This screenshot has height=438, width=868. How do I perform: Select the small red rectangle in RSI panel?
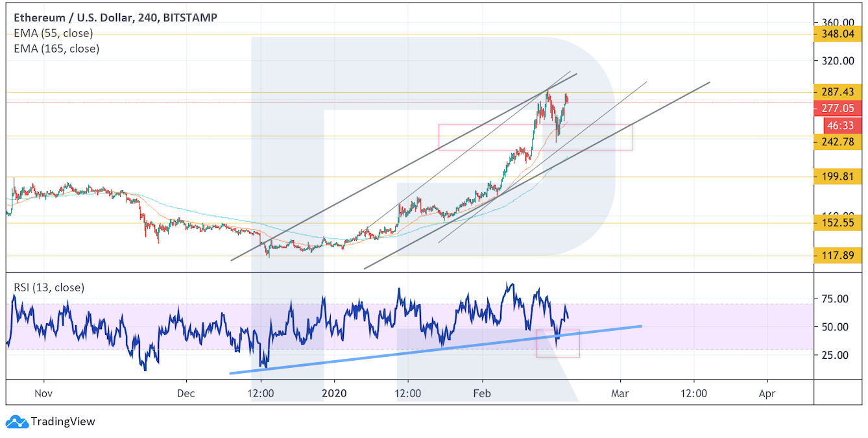click(x=557, y=343)
